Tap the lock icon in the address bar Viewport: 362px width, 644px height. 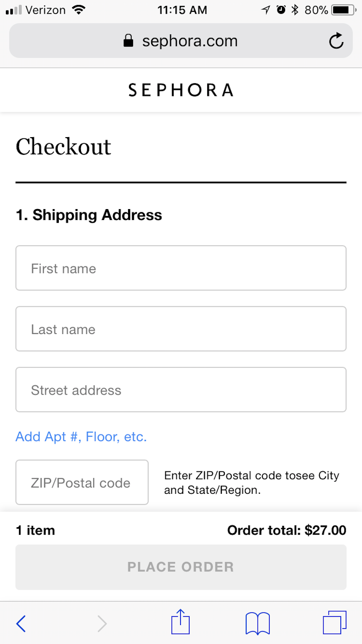coord(129,41)
